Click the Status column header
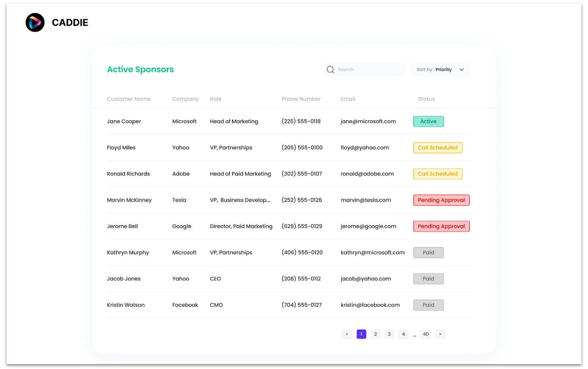Screen dimensions: 588x369 coord(426,99)
